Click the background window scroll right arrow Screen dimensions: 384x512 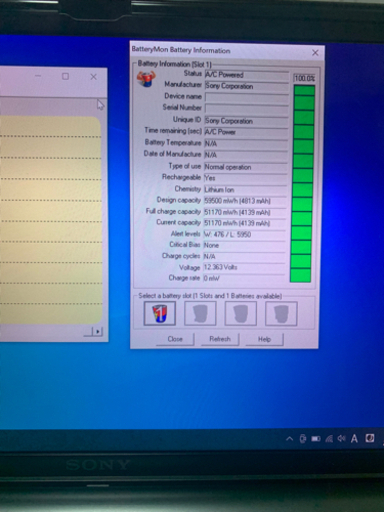(x=98, y=332)
